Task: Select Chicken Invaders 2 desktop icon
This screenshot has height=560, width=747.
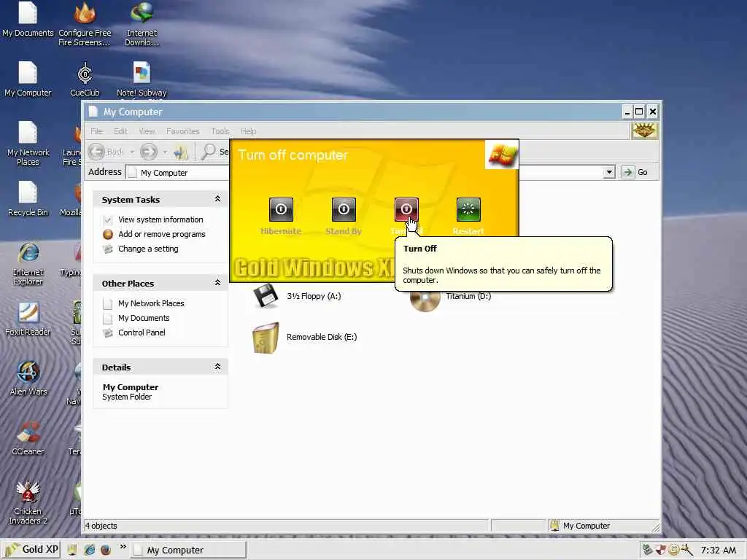Action: (x=28, y=502)
